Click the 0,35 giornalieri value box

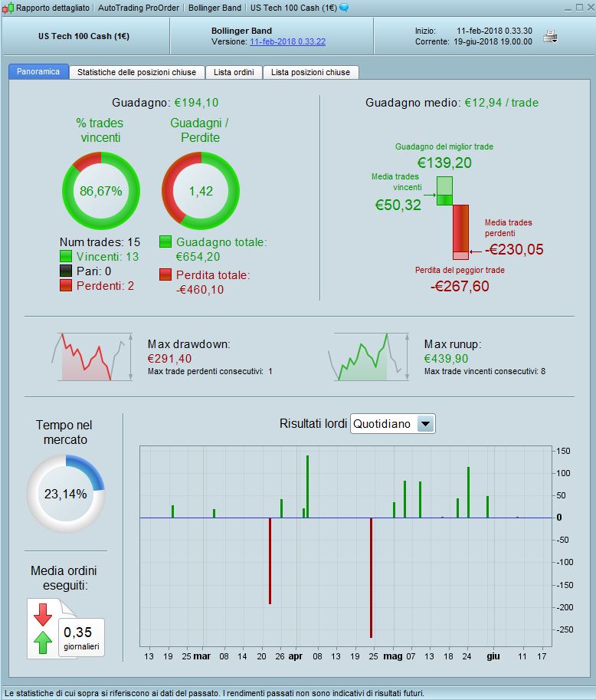point(81,637)
